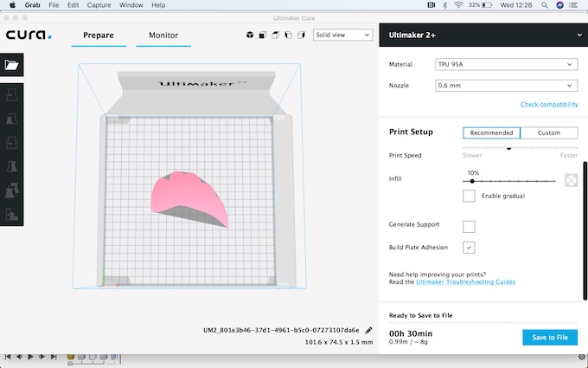The height and width of the screenshot is (368, 588).
Task: Select the Mirror tool in left toolbar
Action: [x=11, y=166]
